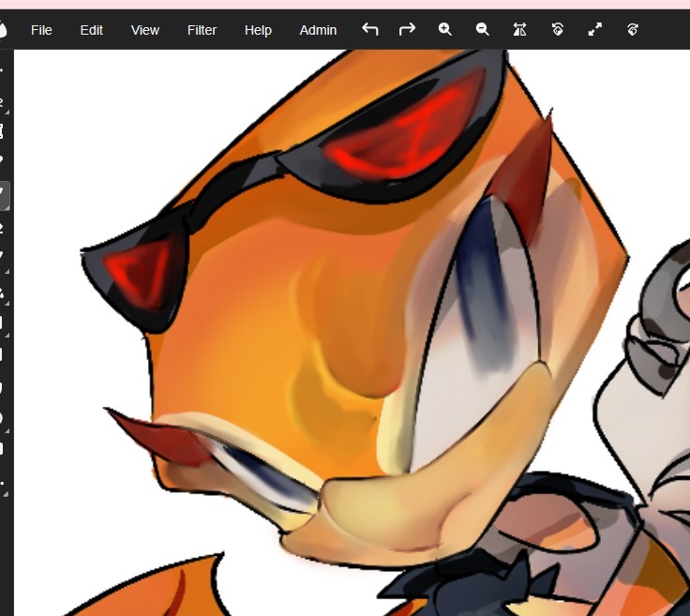
Task: Select the square bracket-shaped tool in the left toolbar
Action: 3,131
